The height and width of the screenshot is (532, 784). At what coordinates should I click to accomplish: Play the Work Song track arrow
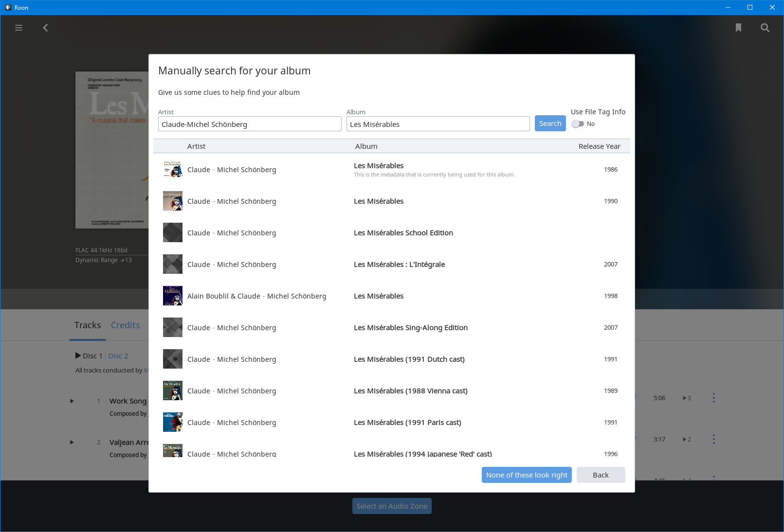tap(72, 401)
